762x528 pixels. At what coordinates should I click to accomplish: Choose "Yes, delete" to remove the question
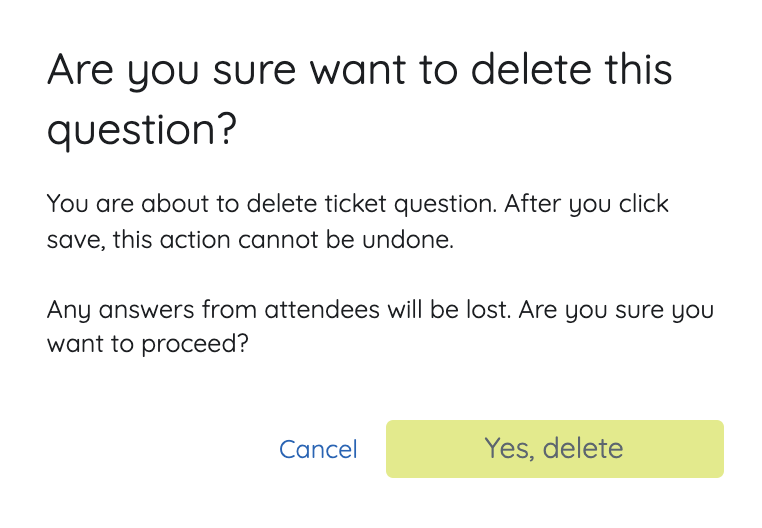click(554, 448)
